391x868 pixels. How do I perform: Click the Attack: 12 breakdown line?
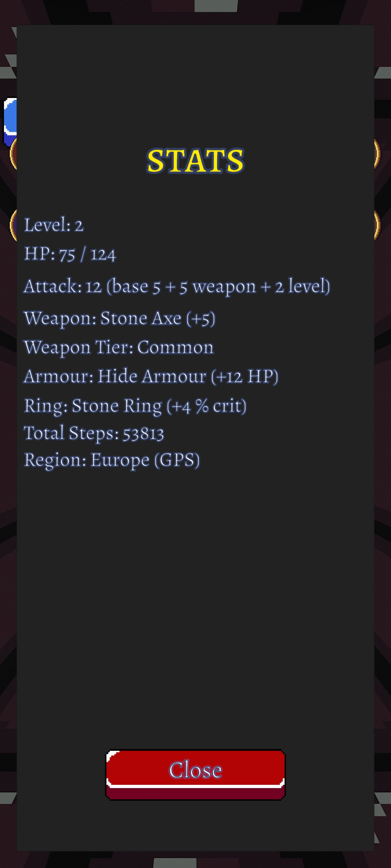point(177,287)
